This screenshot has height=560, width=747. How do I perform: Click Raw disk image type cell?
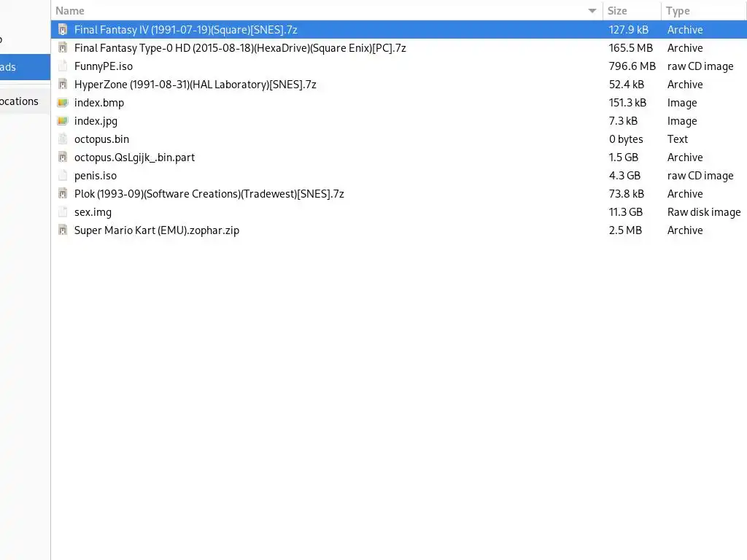(x=704, y=212)
